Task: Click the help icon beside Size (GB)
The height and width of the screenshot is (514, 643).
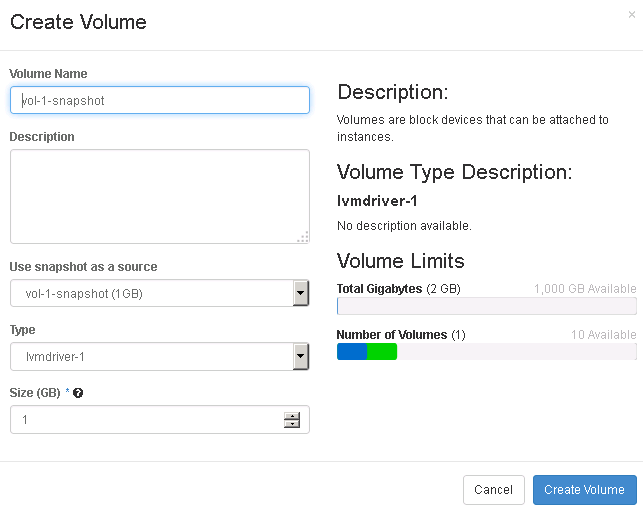Action: (x=78, y=393)
